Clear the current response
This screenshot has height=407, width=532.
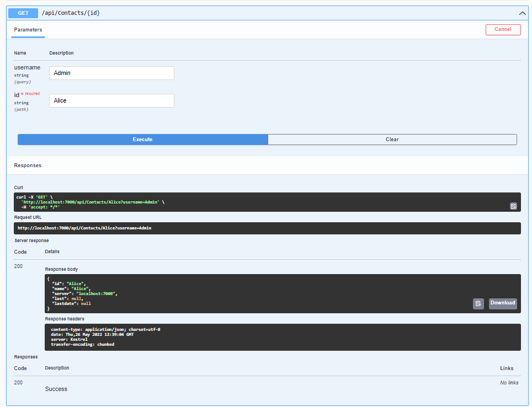(x=392, y=139)
